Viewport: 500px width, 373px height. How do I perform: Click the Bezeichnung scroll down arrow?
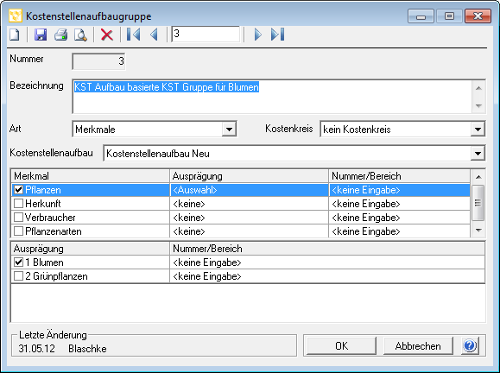click(479, 105)
